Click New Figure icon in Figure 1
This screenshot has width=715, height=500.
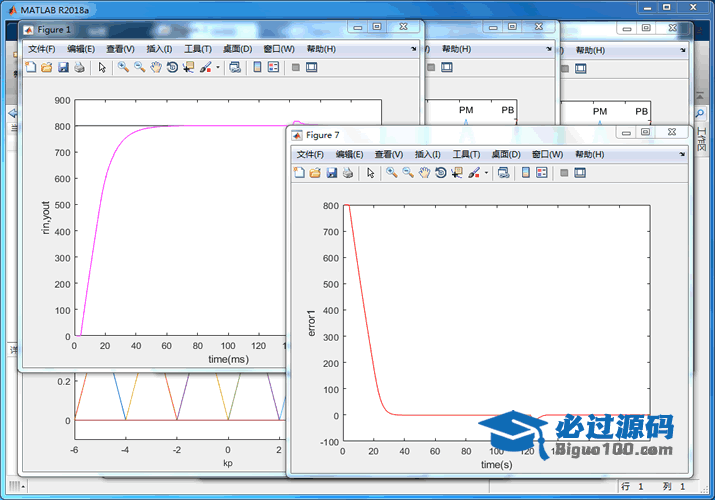30,67
